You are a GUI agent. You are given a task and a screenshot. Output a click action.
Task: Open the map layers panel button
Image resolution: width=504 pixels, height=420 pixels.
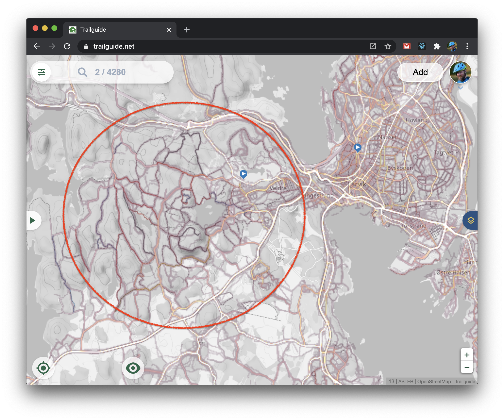click(470, 220)
